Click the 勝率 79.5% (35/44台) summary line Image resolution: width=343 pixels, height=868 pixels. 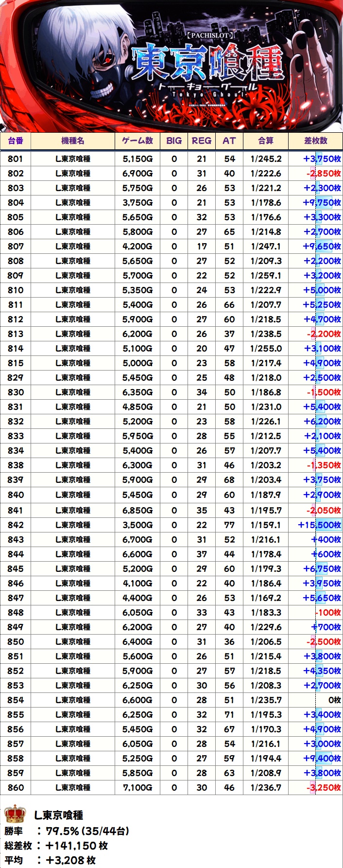click(x=67, y=831)
